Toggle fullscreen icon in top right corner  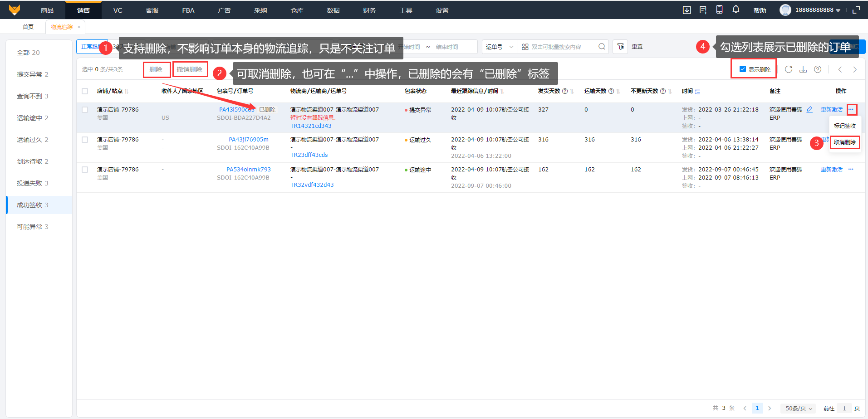[856, 10]
